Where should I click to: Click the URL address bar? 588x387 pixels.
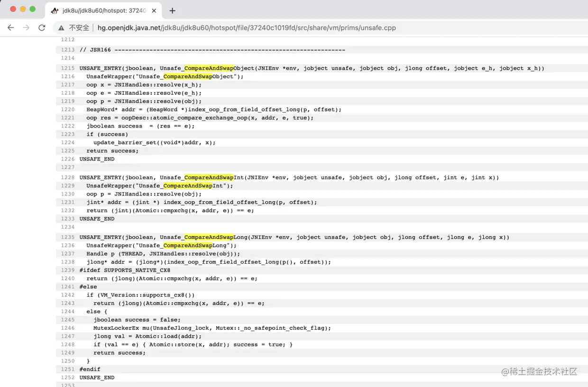coord(247,28)
